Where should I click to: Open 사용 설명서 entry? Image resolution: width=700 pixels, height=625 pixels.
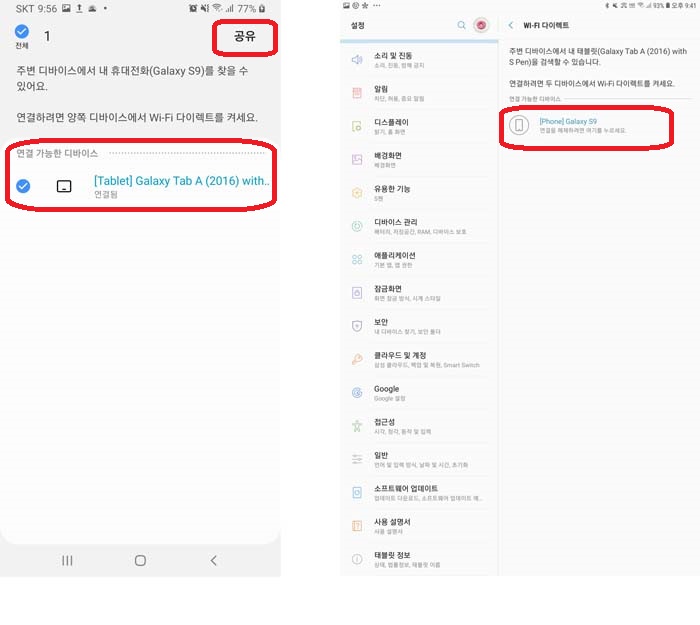tap(419, 526)
